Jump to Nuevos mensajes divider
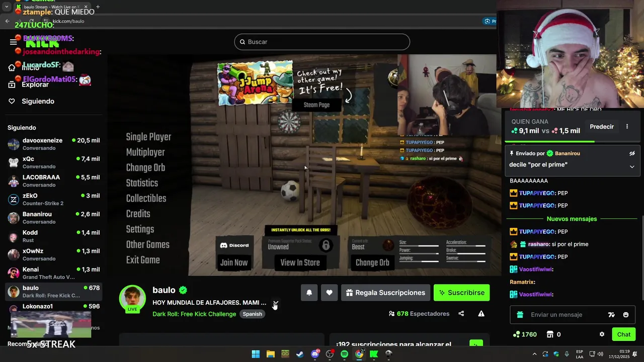Screen dimensions: 644x362 572,219
